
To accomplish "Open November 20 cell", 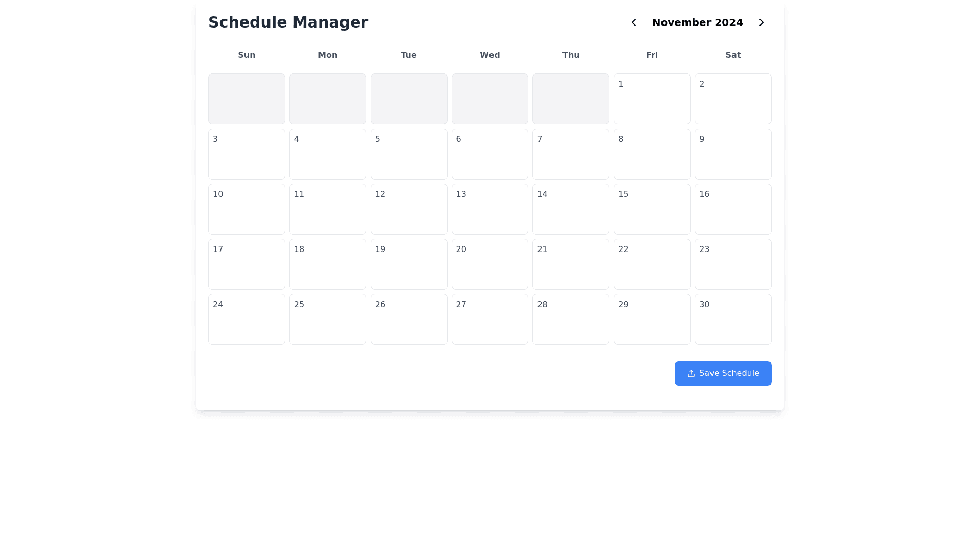I will 489,264.
